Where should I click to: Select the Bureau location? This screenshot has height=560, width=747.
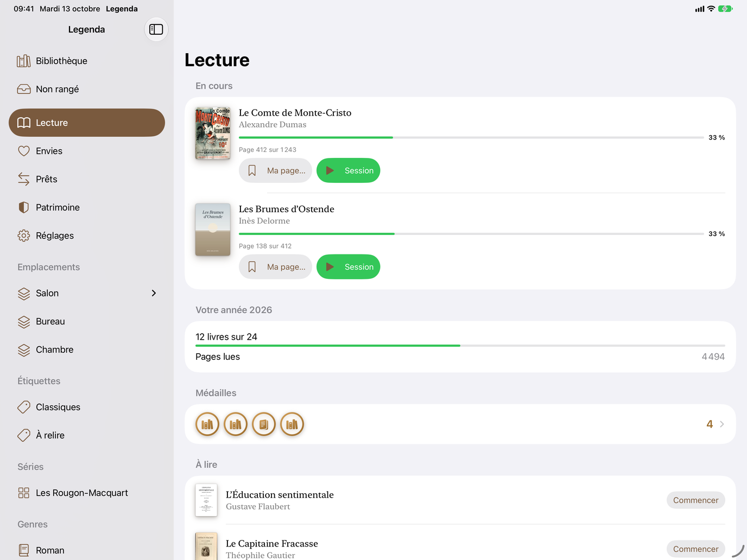[87, 321]
